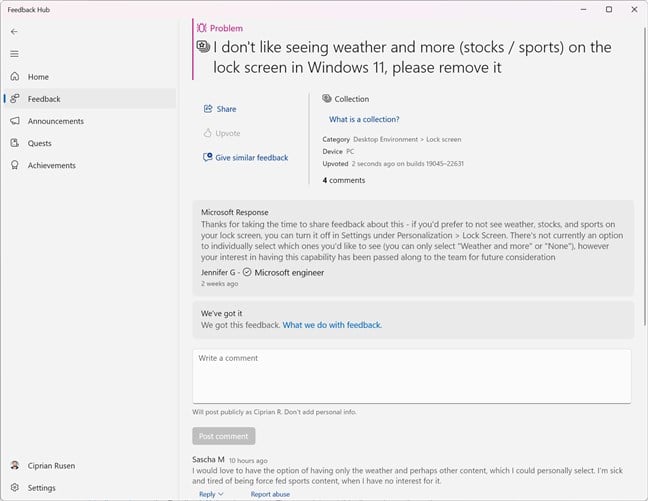Click into the Write a comment box
The height and width of the screenshot is (501, 648).
412,376
